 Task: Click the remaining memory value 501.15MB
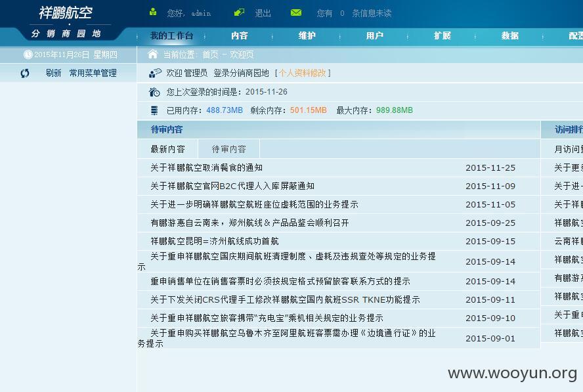(x=308, y=110)
